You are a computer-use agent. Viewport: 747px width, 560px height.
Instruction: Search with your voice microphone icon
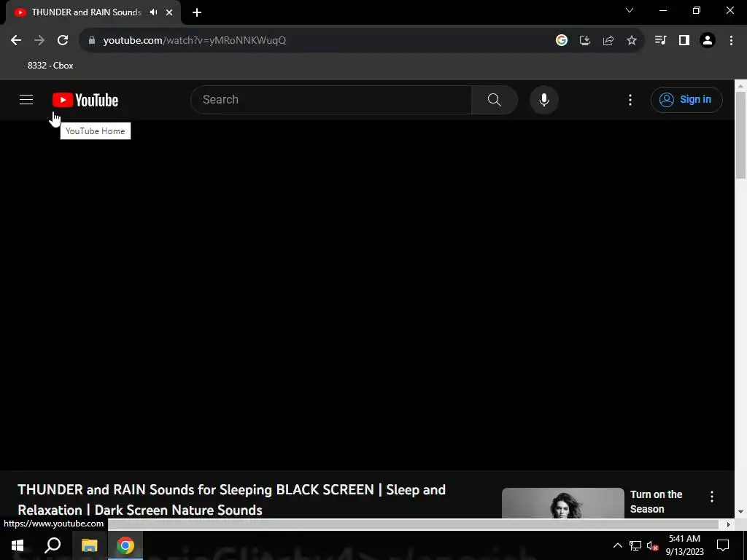pyautogui.click(x=544, y=99)
